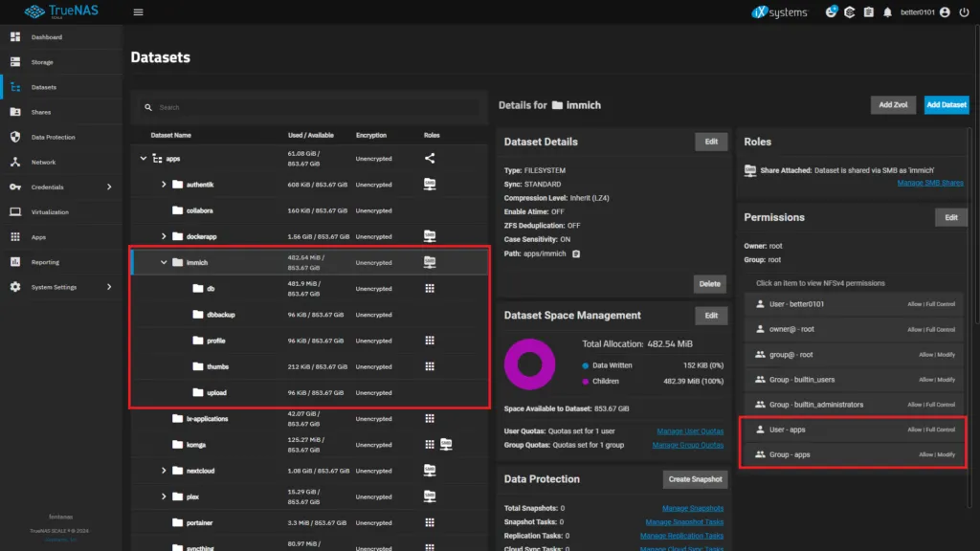Collapse the immich dataset tree
The image size is (980, 551).
coord(164,262)
